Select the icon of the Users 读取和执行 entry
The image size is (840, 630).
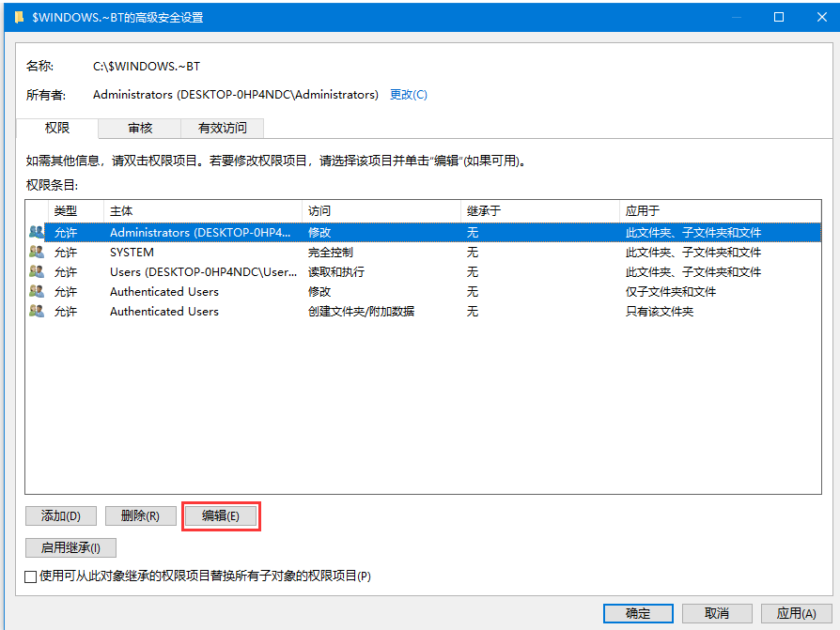37,271
